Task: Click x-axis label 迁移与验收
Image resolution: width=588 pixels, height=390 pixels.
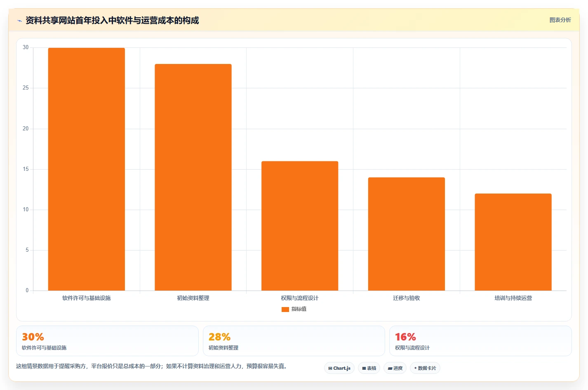Action: click(407, 298)
